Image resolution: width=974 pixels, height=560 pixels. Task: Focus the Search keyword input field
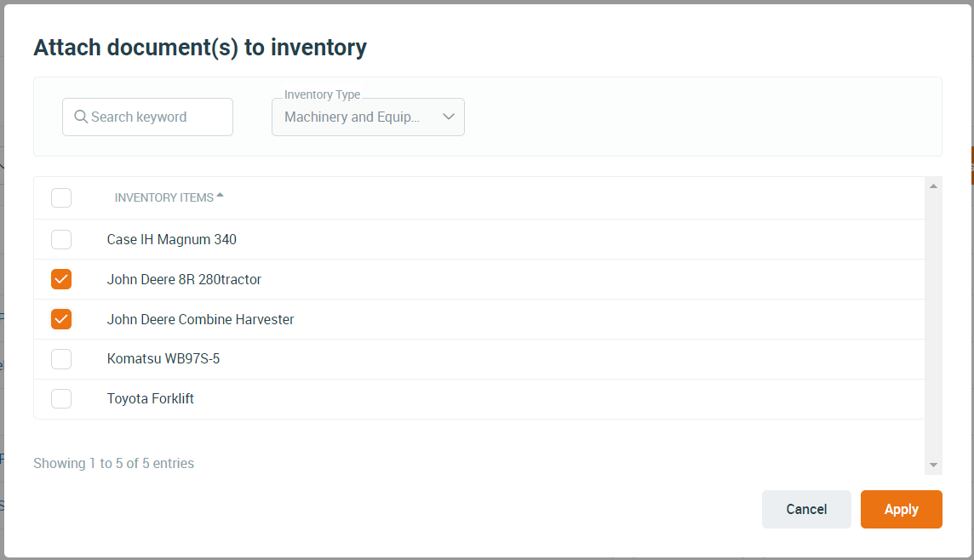[x=148, y=117]
